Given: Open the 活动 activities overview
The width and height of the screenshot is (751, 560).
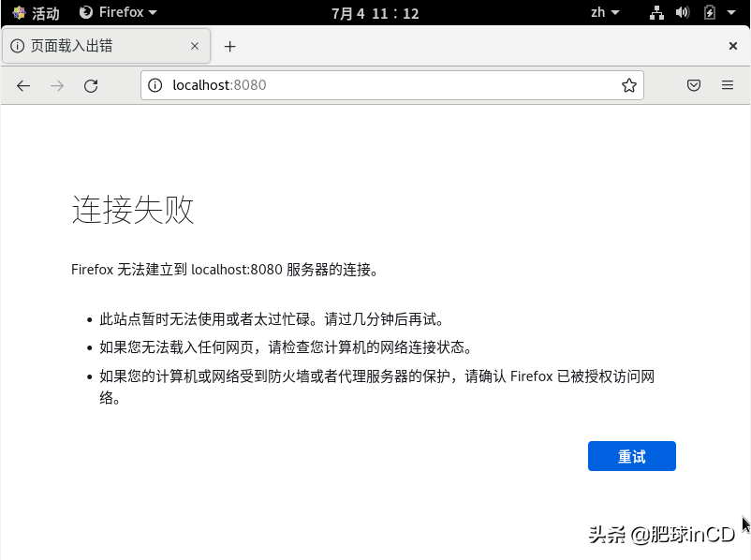Looking at the screenshot, I should tap(36, 13).
